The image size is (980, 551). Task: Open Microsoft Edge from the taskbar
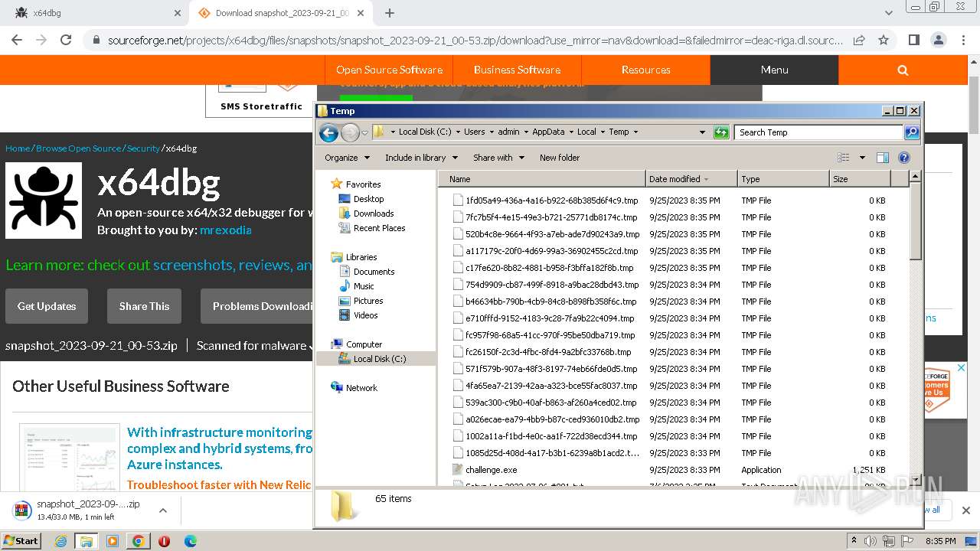[x=191, y=541]
